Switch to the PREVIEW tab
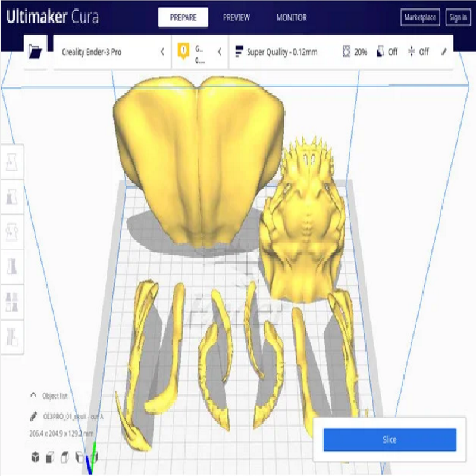This screenshot has height=476, width=476. [x=236, y=18]
